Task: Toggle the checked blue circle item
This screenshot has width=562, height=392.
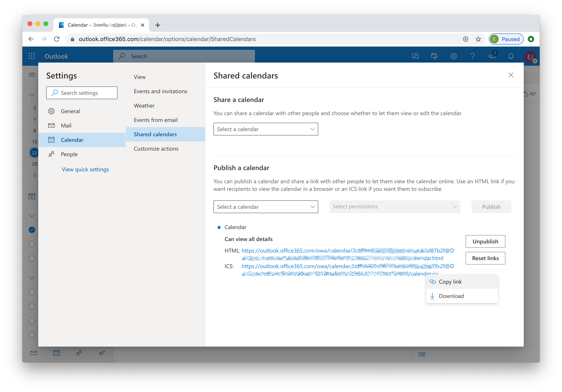Action: click(32, 230)
